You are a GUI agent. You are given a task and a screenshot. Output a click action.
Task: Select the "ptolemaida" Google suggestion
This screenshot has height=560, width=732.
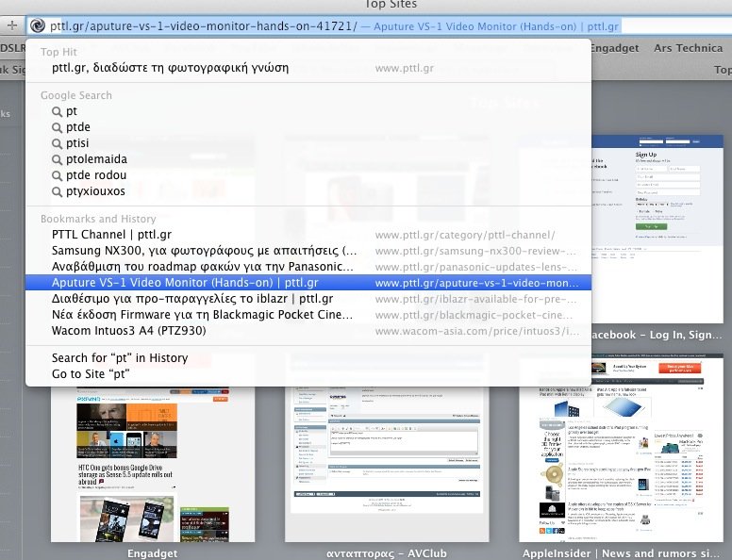click(308, 159)
